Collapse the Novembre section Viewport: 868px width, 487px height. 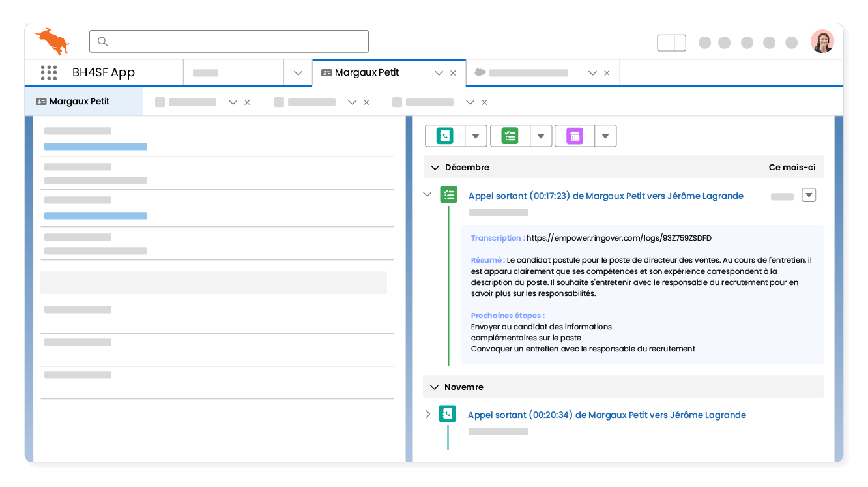434,387
